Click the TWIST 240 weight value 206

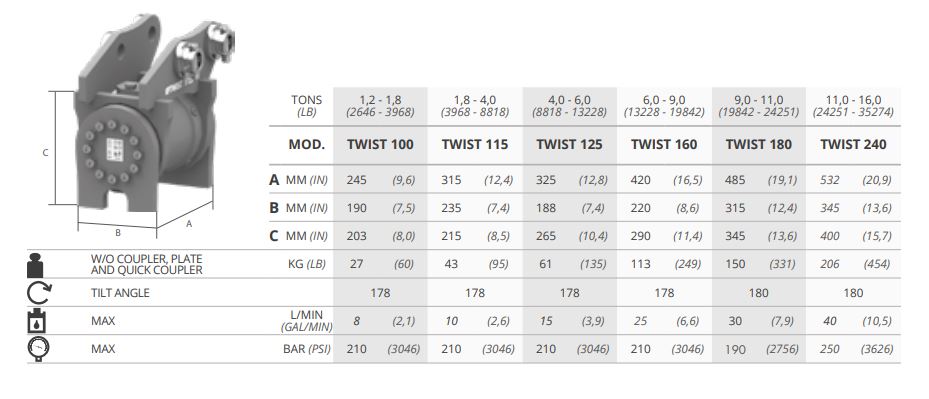829,264
